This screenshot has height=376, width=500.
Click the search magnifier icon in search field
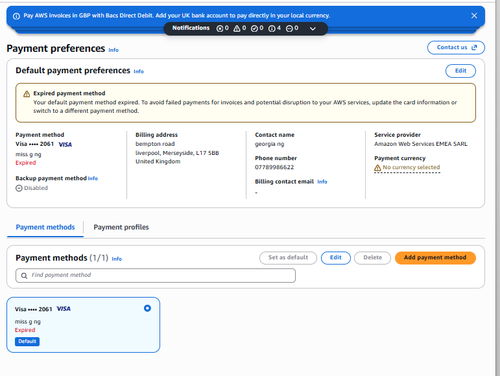[x=24, y=276]
